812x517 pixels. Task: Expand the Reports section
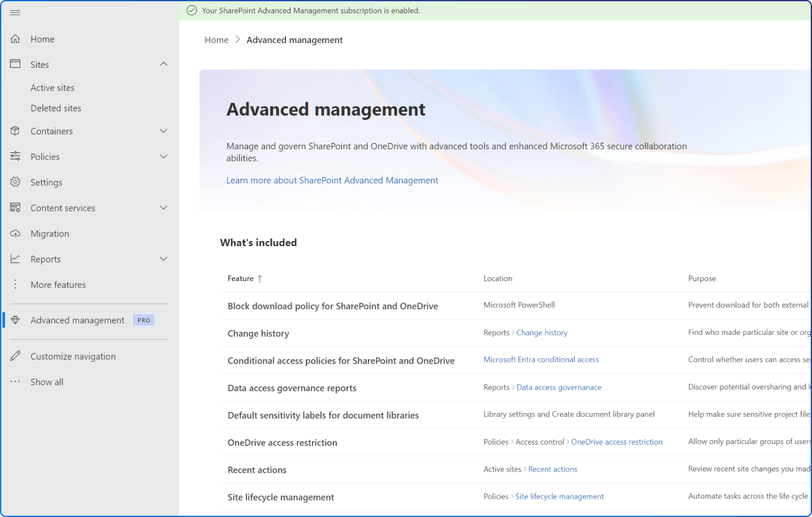click(163, 258)
